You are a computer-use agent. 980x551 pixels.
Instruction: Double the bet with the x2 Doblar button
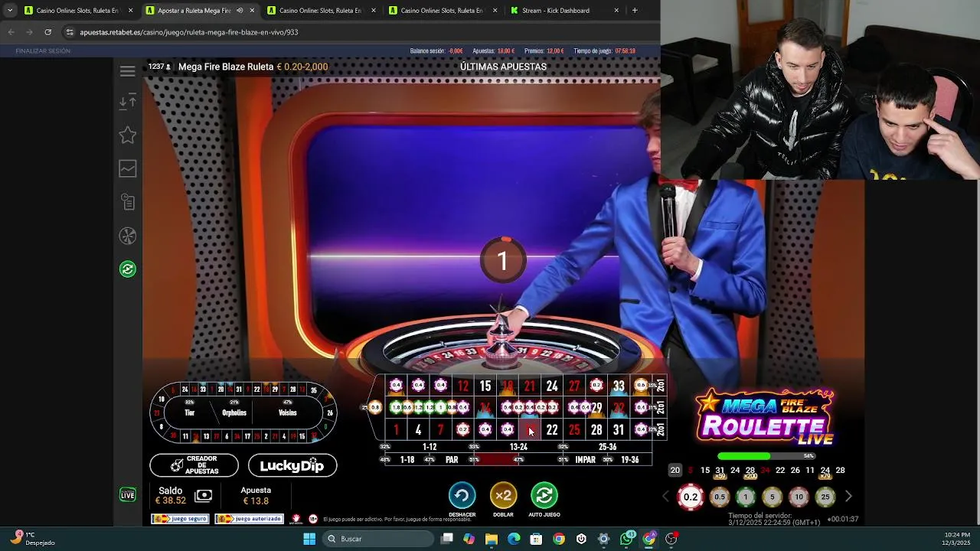[503, 496]
